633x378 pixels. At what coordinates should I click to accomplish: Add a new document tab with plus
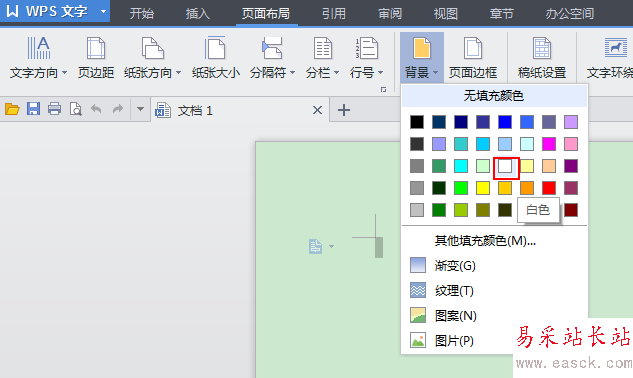coord(344,110)
